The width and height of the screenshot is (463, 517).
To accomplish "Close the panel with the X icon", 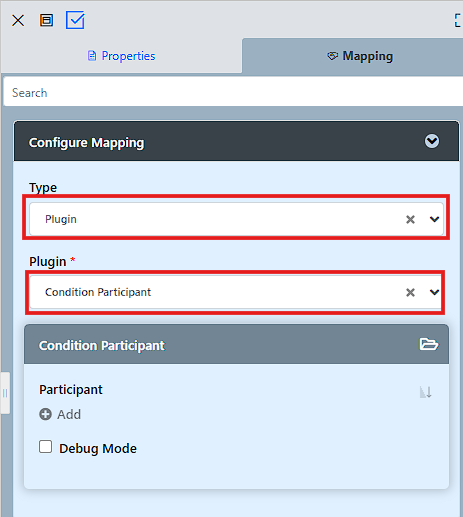I will pos(18,20).
